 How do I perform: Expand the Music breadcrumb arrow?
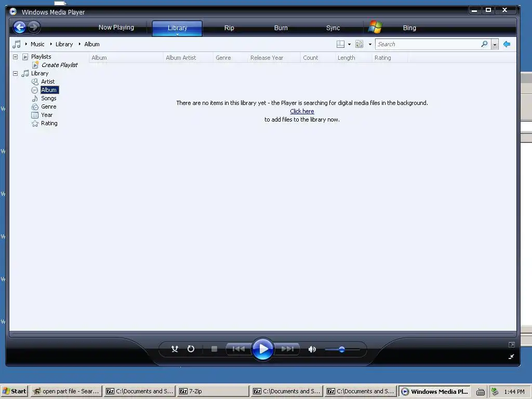pos(26,44)
